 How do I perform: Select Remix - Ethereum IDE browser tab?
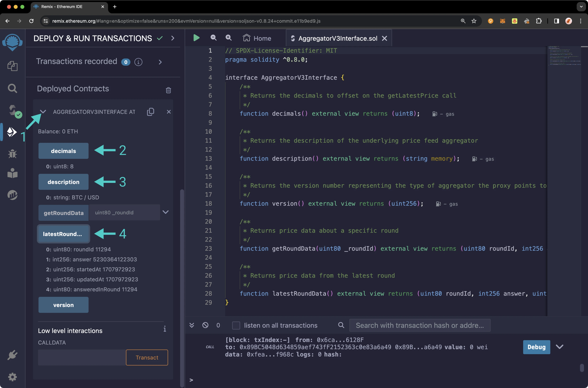(69, 7)
